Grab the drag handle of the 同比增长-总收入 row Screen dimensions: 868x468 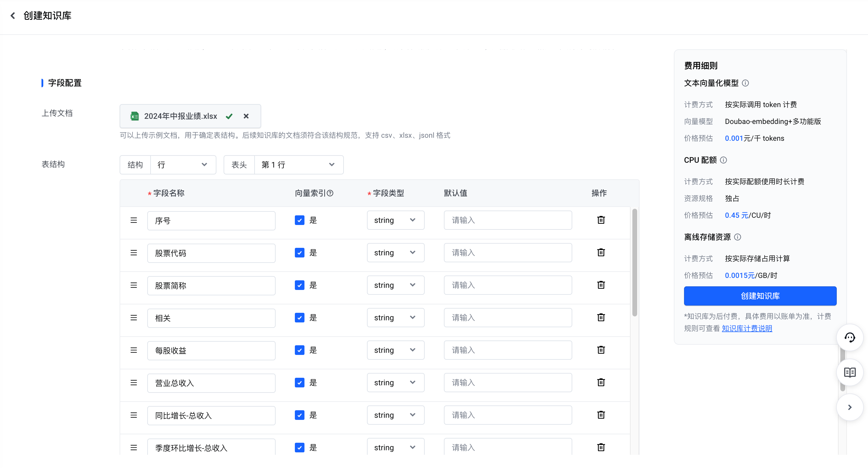click(x=134, y=415)
